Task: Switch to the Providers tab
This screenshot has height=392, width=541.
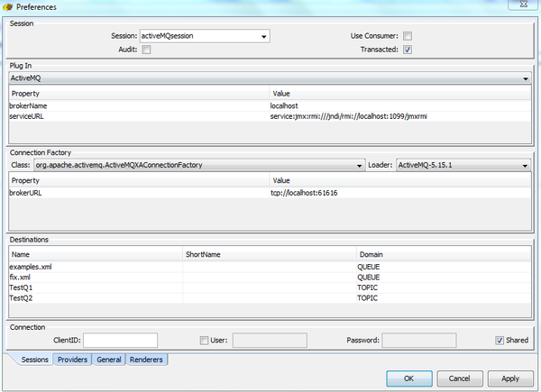Action: click(72, 360)
